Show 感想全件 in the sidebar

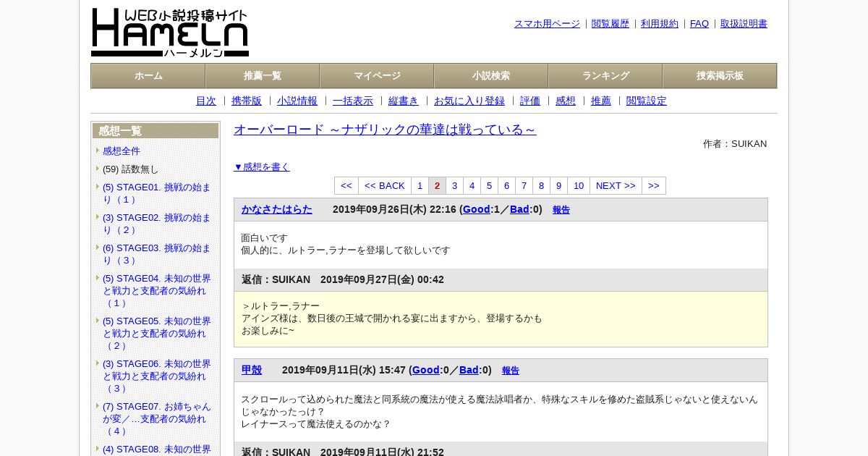pyautogui.click(x=122, y=151)
